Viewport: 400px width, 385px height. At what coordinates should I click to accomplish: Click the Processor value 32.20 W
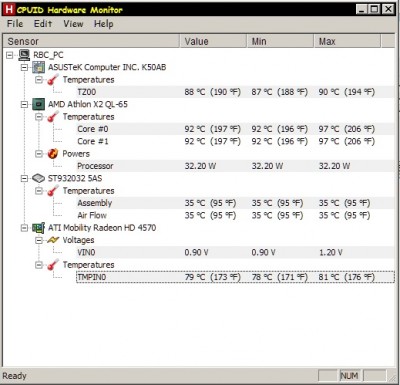coord(200,166)
